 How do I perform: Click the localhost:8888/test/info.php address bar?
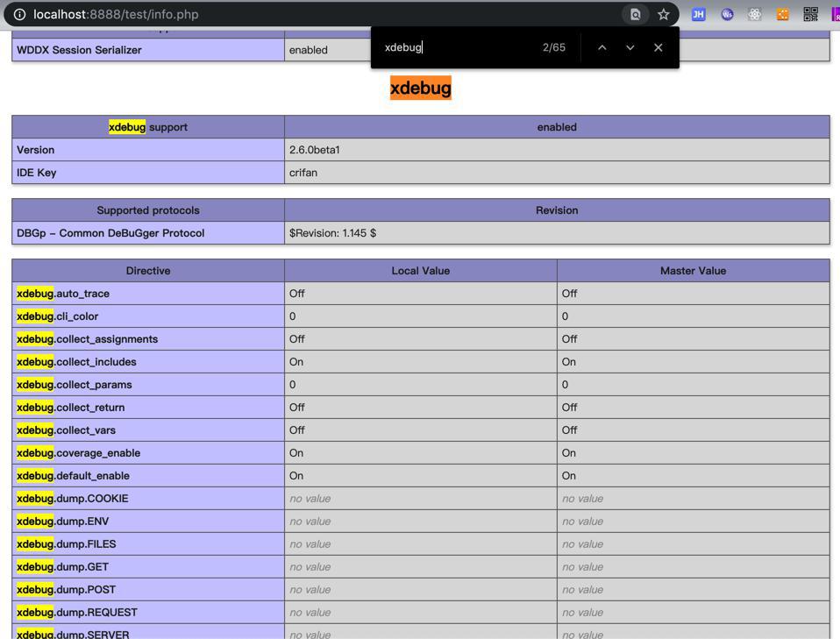322,14
